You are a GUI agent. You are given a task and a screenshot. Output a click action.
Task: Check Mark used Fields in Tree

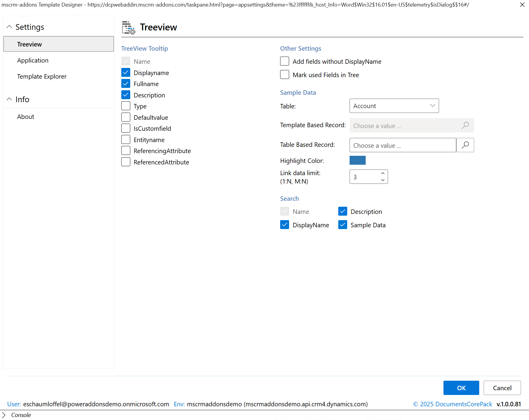tap(285, 75)
